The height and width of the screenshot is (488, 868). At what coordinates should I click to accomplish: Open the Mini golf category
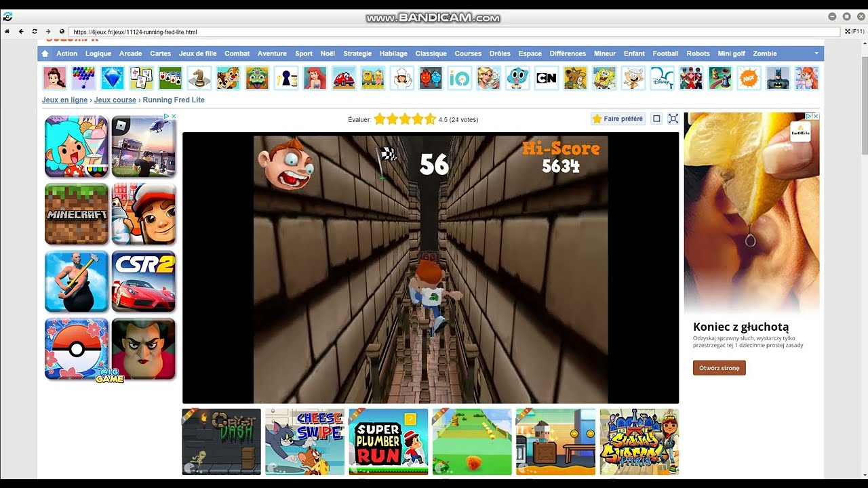point(732,54)
